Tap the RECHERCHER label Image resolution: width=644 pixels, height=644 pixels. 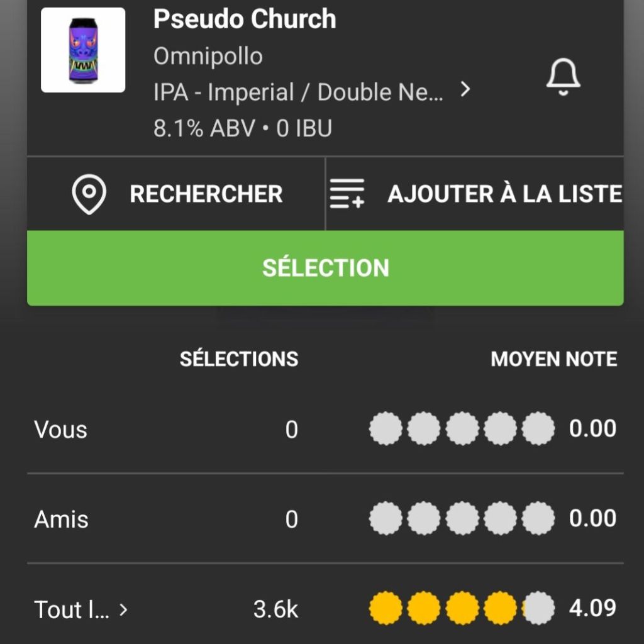point(206,194)
